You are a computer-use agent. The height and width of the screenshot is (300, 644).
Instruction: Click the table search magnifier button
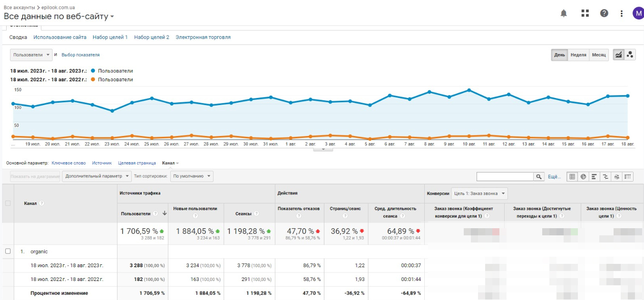pyautogui.click(x=539, y=176)
